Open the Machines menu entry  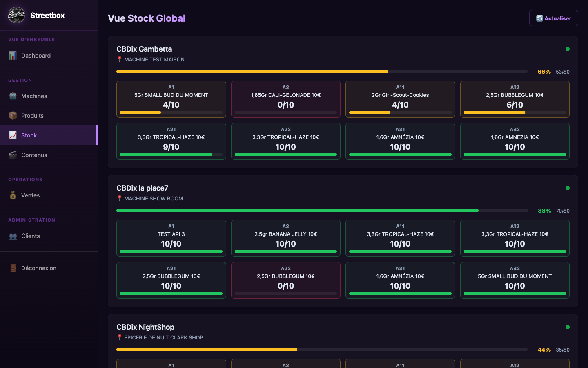(x=34, y=96)
